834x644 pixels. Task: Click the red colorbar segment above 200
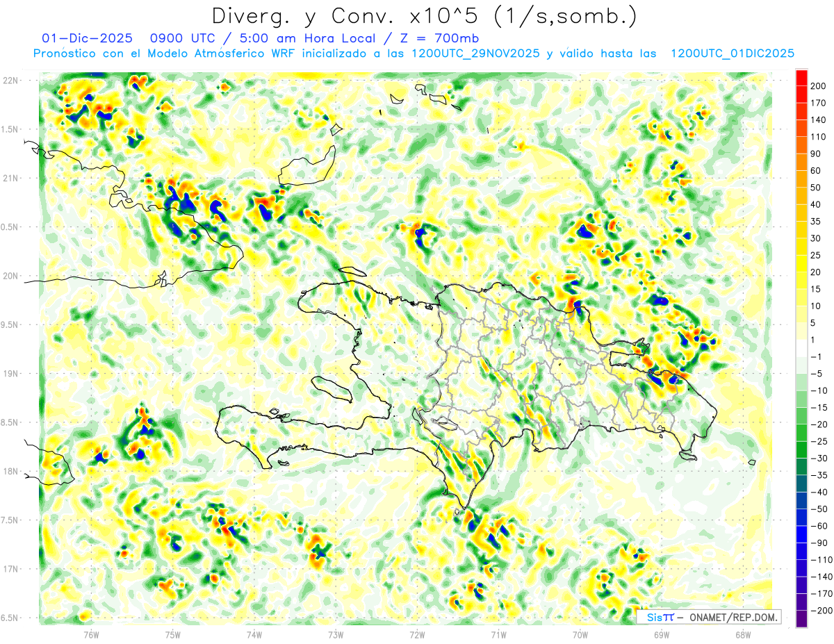tap(801, 77)
